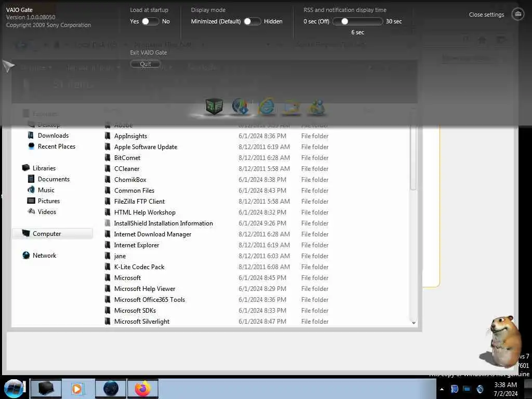532x399 pixels.
Task: Select the Microsoft Office365 Tools folder
Action: (x=150, y=300)
